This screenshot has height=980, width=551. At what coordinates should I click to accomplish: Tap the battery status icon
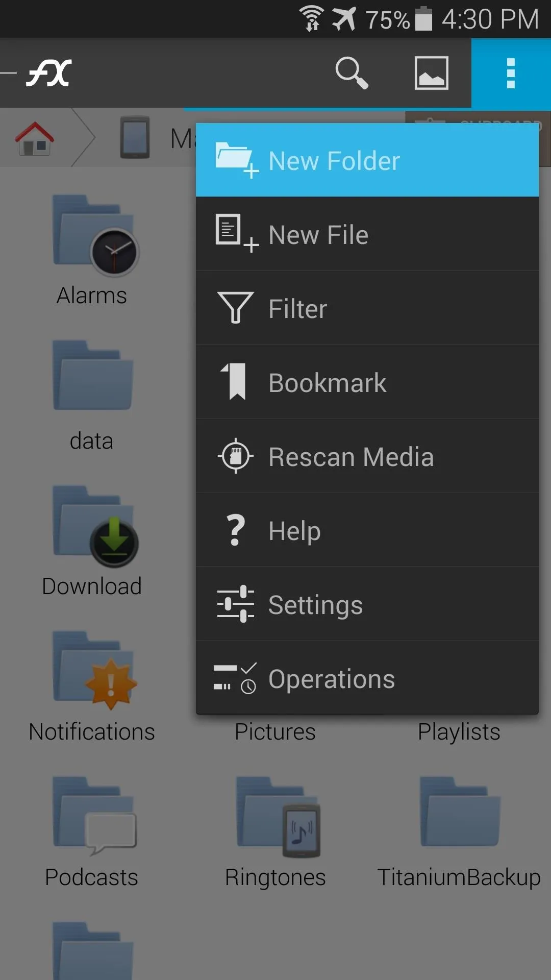click(x=424, y=19)
